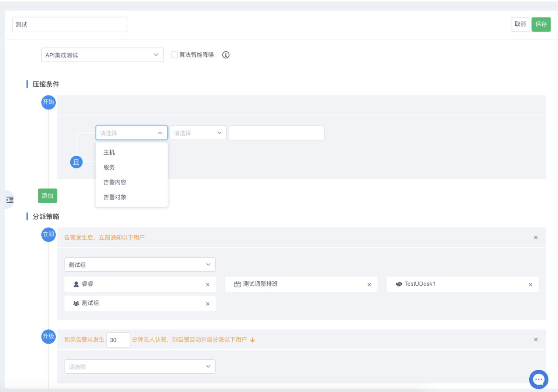Select 服务 from the dropdown list
The width and height of the screenshot is (558, 392).
[132, 167]
